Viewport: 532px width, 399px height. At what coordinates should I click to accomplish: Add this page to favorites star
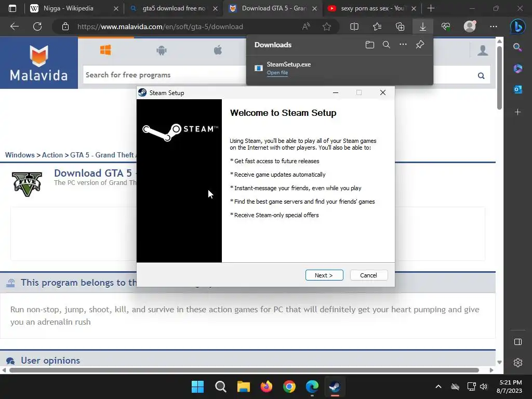tap(327, 26)
